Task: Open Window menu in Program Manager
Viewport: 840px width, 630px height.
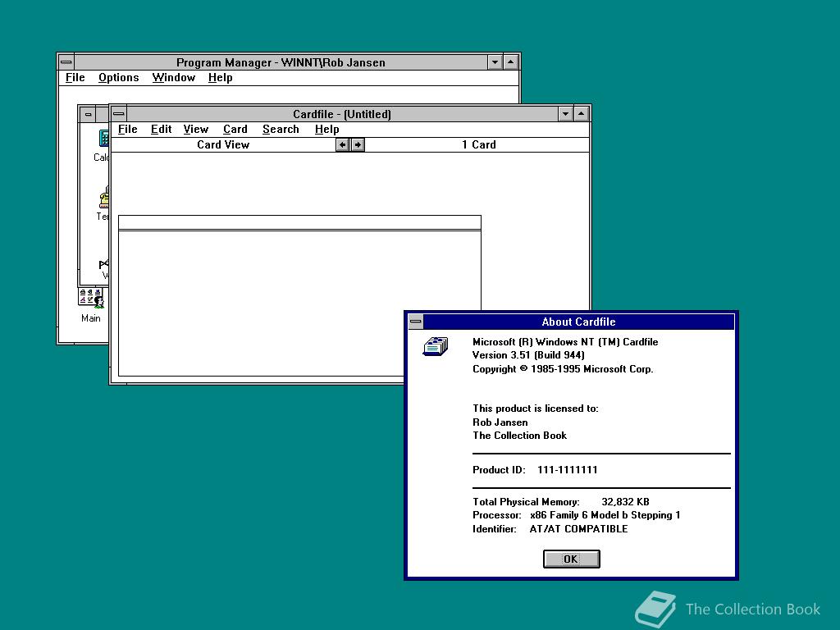Action: 174,78
